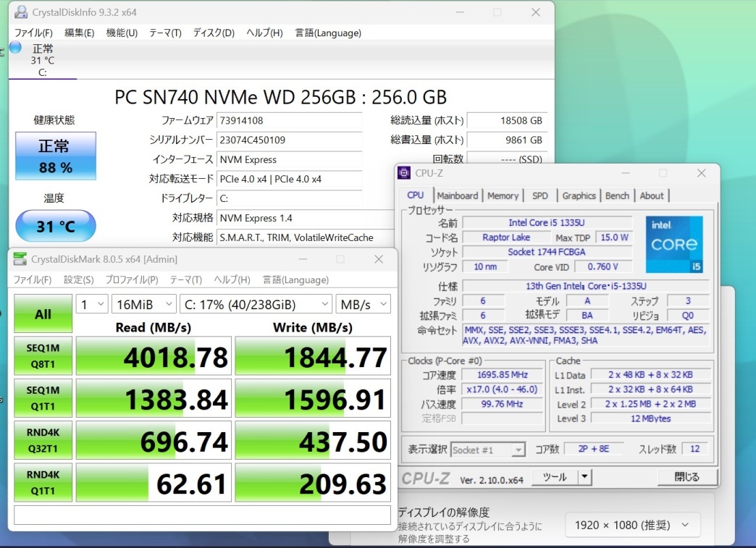Switch to the SPD tab in CPU-Z

(x=539, y=195)
